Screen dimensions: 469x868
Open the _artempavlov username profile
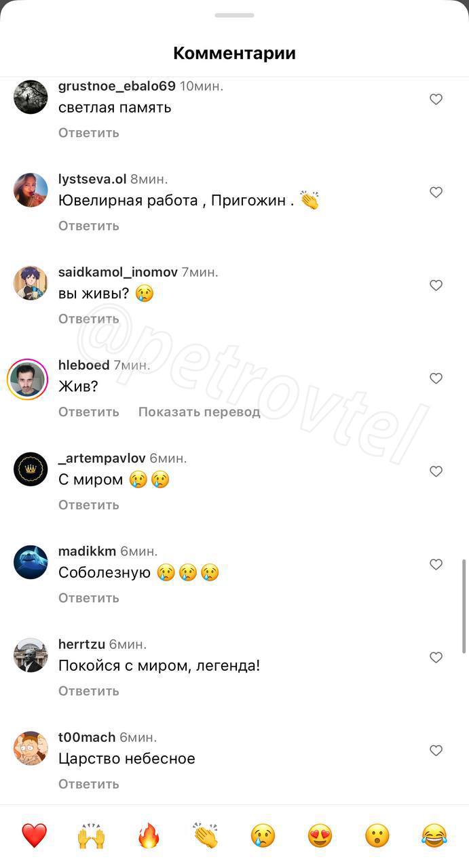pyautogui.click(x=102, y=458)
